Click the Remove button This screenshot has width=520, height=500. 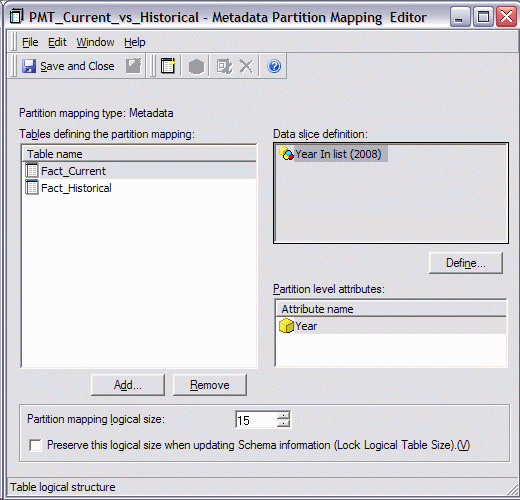pos(210,385)
